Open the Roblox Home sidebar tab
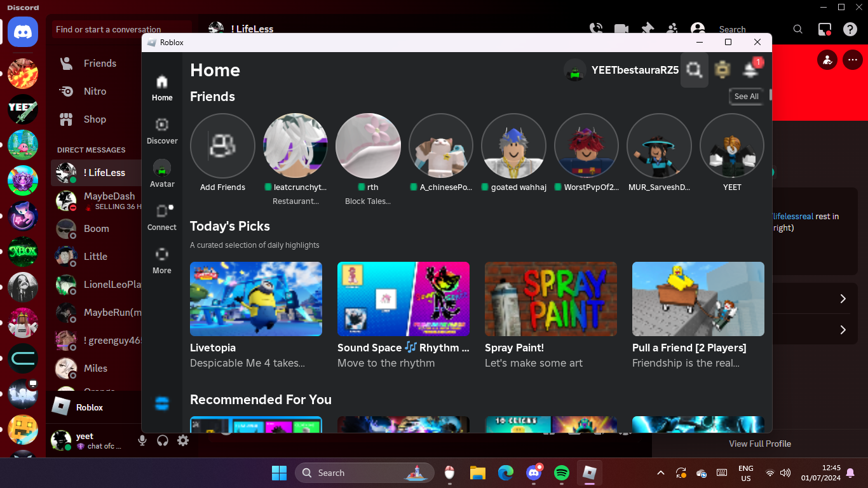 (x=162, y=88)
